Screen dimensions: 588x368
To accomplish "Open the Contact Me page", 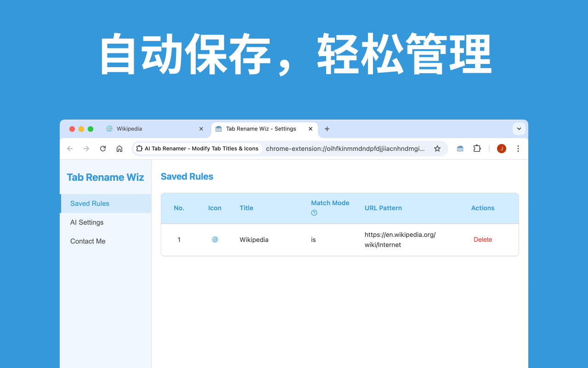I will point(88,241).
